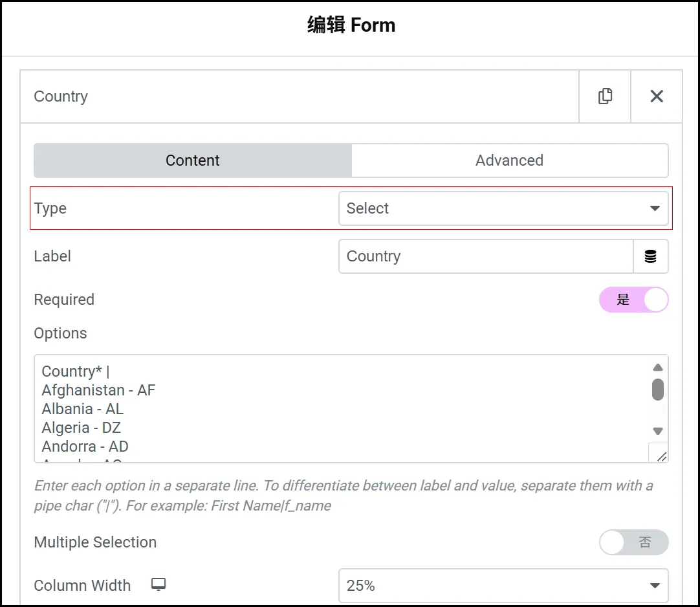The width and height of the screenshot is (700, 607).
Task: Open the Type dropdown showing Select
Action: (x=505, y=208)
